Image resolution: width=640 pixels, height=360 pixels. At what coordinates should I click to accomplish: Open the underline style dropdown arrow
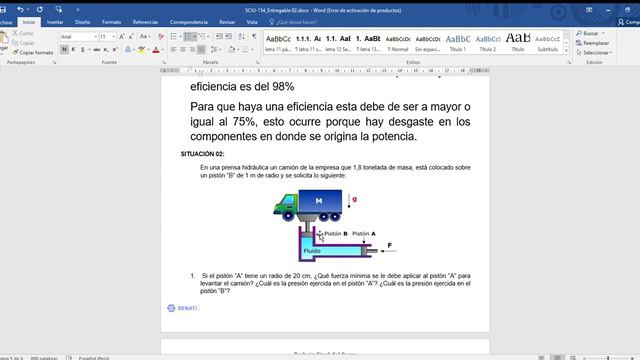pos(89,50)
